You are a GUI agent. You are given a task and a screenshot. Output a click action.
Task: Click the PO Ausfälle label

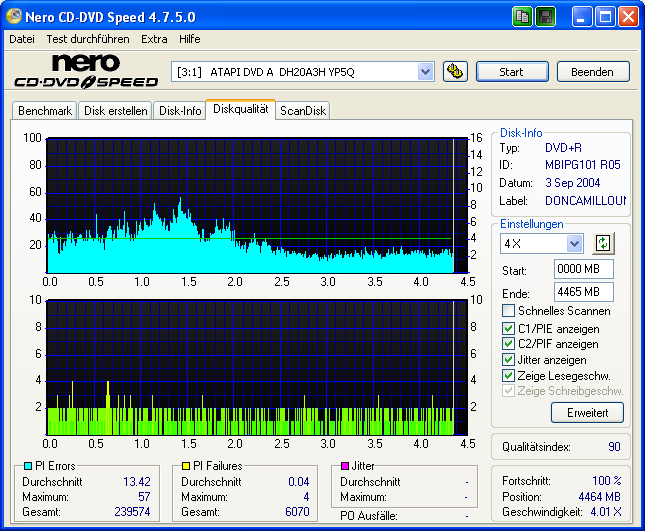pyautogui.click(x=369, y=516)
